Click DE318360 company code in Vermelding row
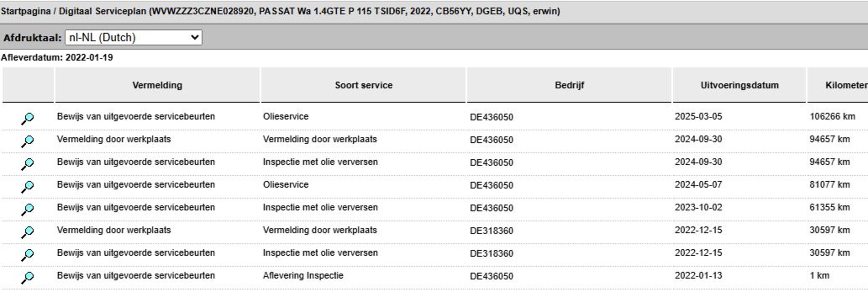The height and width of the screenshot is (303, 868). click(491, 231)
